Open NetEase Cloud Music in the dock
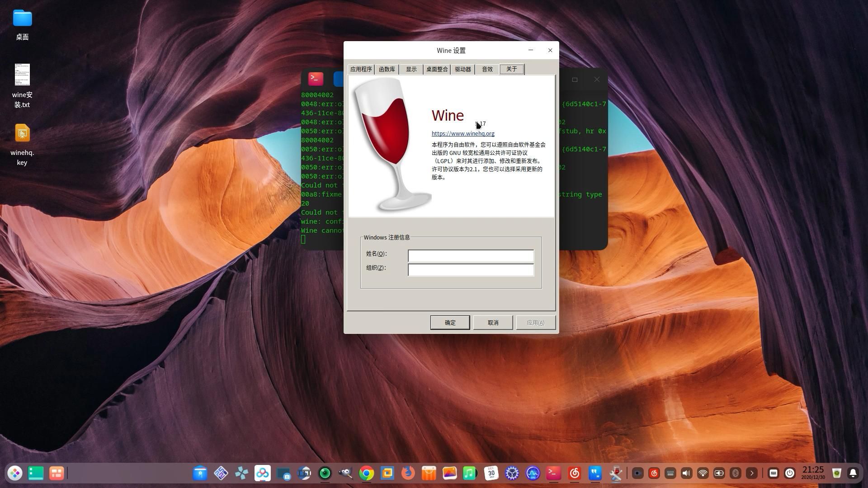868x488 pixels. pos(574,473)
